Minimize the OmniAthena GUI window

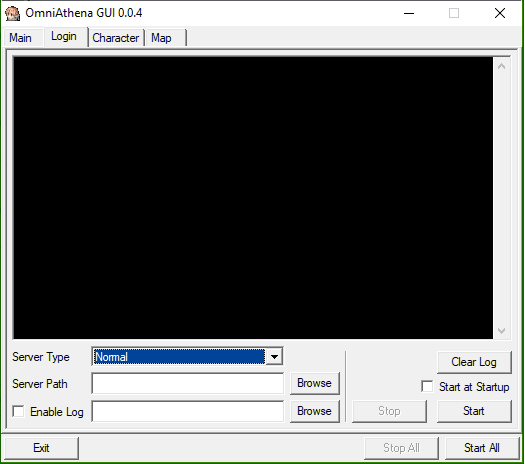click(409, 13)
